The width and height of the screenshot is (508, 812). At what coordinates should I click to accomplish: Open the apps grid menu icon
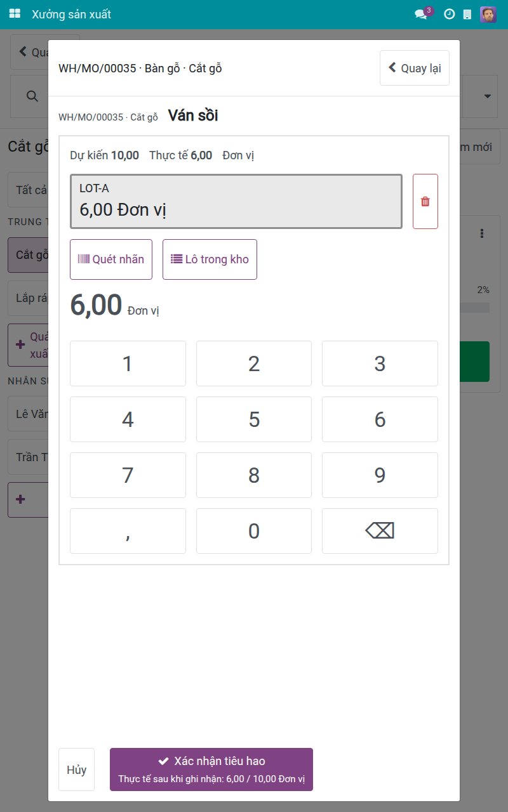[x=15, y=14]
